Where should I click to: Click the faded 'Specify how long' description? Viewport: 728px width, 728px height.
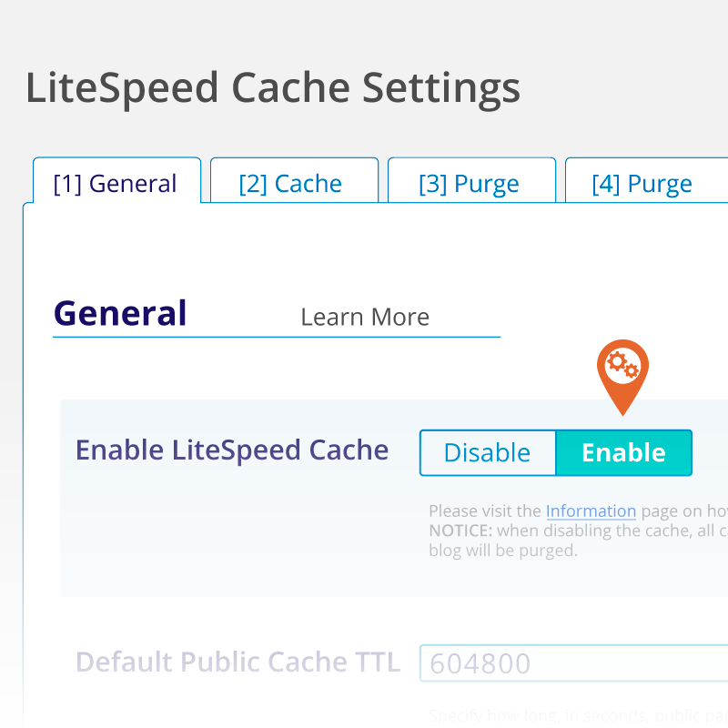(x=578, y=716)
